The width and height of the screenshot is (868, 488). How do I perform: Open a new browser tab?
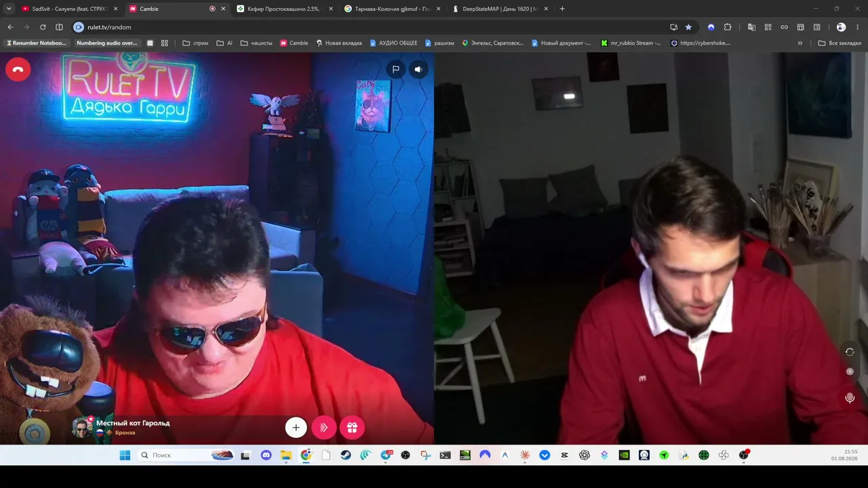pyautogui.click(x=562, y=9)
